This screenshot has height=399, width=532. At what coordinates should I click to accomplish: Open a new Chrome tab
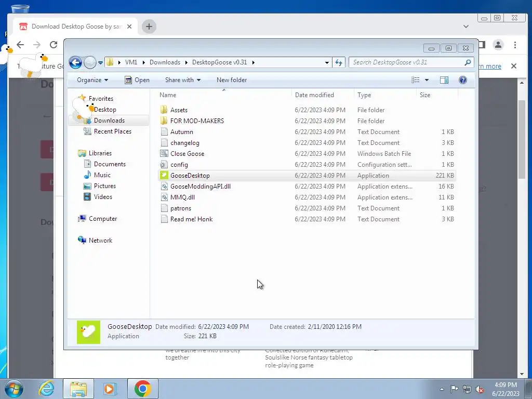click(149, 26)
